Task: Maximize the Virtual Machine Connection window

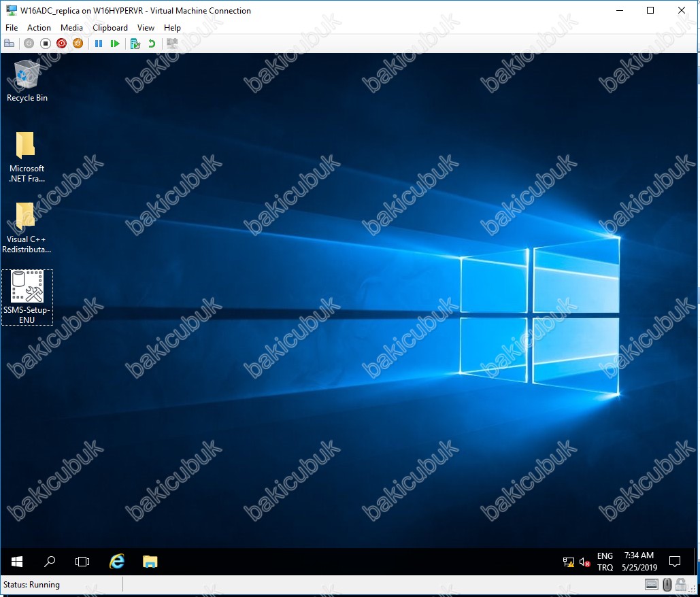Action: coord(650,10)
